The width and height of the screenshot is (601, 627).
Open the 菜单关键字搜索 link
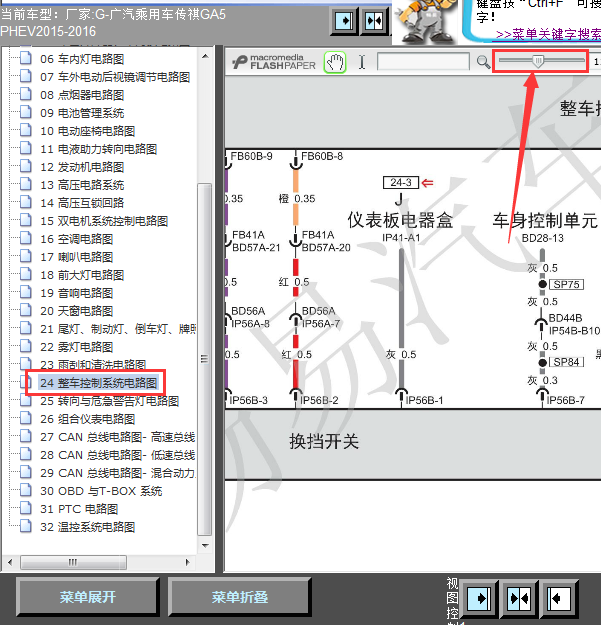[548, 34]
